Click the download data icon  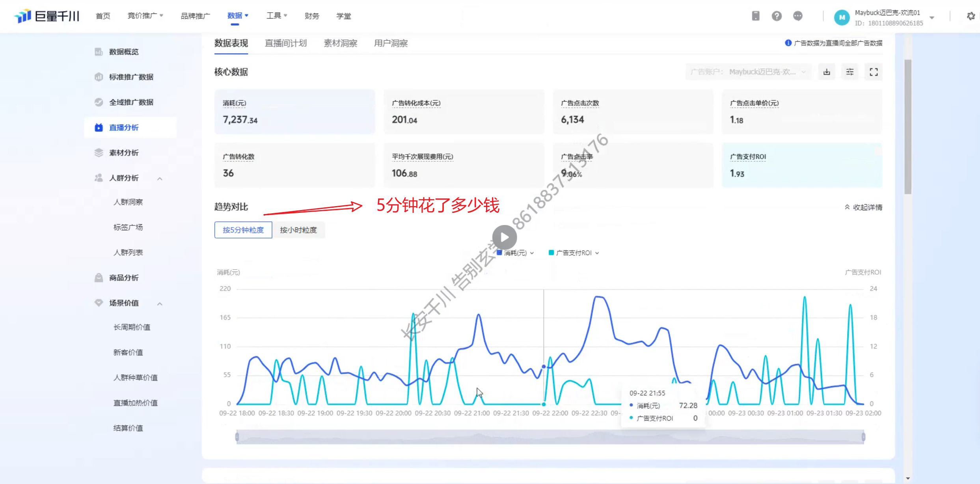[x=827, y=72]
